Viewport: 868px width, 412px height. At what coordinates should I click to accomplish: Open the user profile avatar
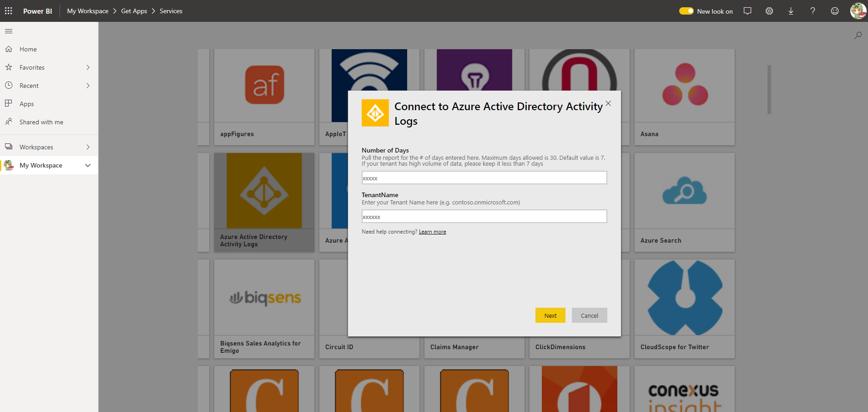(x=858, y=11)
